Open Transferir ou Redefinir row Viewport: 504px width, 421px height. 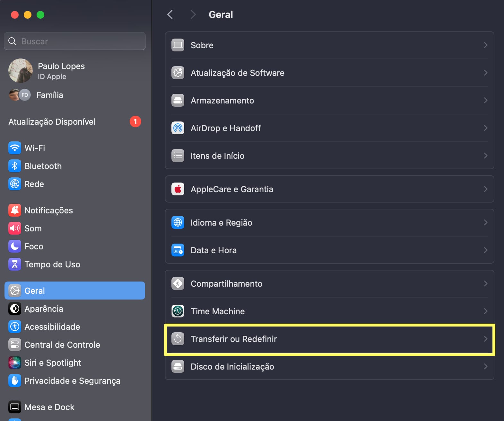pos(329,339)
